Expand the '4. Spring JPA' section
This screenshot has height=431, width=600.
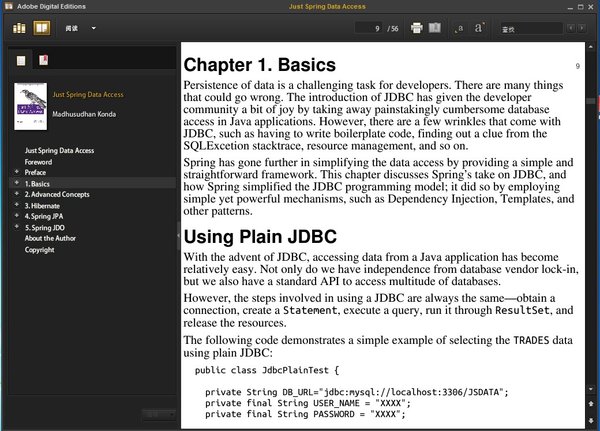pyautogui.click(x=16, y=216)
